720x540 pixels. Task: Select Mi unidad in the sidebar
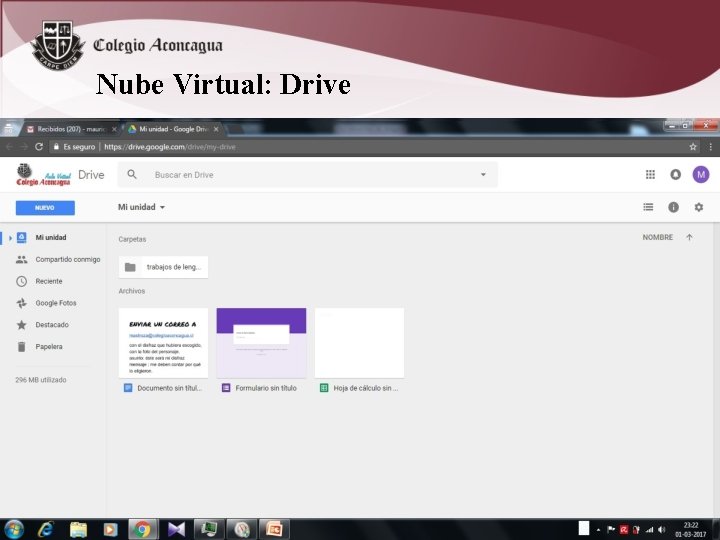click(x=51, y=237)
